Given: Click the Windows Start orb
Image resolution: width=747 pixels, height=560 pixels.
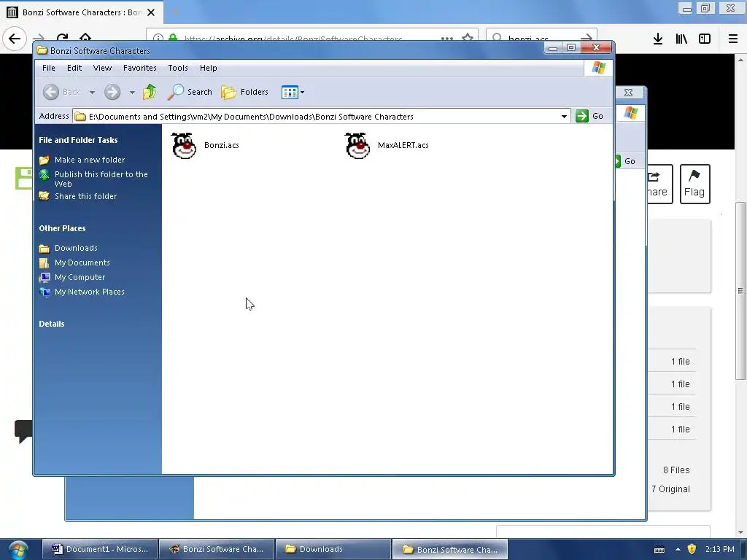Looking at the screenshot, I should click(18, 550).
